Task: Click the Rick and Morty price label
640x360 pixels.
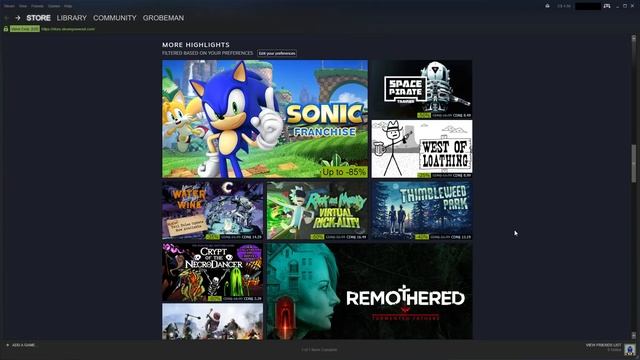Action: pos(339,237)
